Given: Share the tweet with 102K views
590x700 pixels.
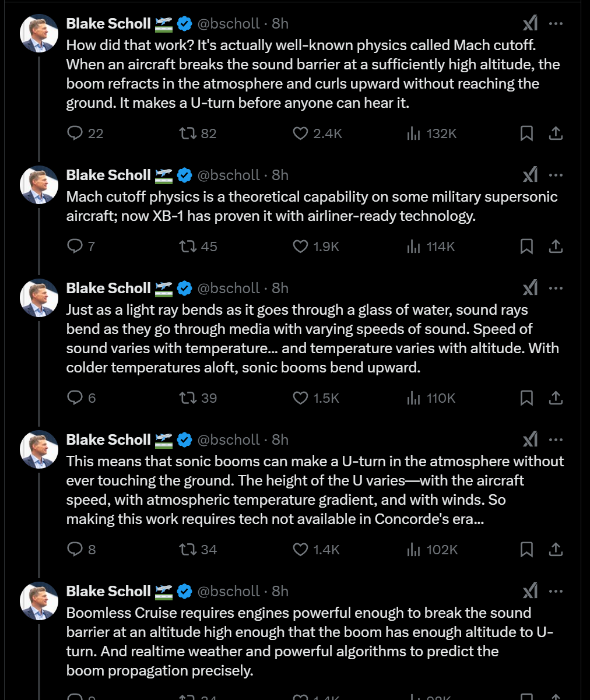Looking at the screenshot, I should [556, 550].
